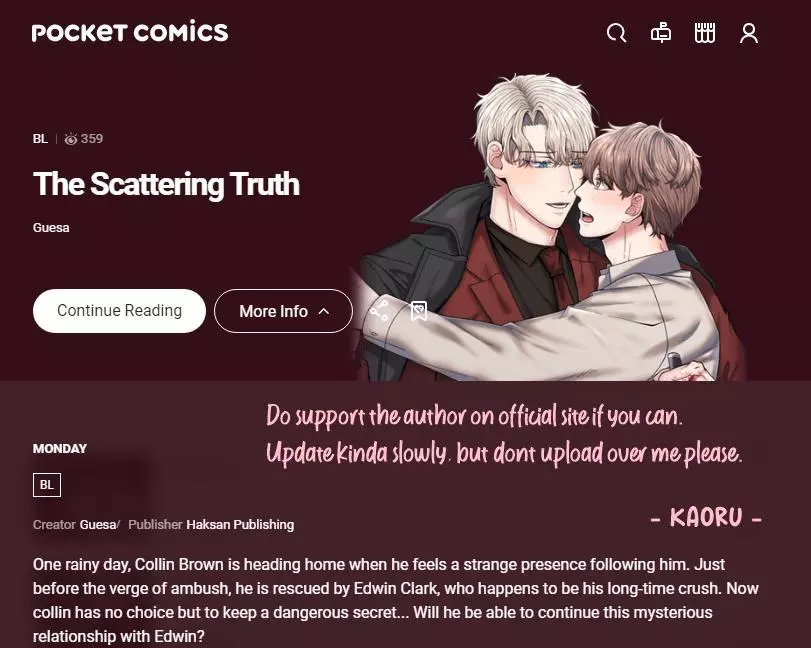811x648 pixels.
Task: Go home via Pocket Comics logo
Action: pyautogui.click(x=130, y=32)
